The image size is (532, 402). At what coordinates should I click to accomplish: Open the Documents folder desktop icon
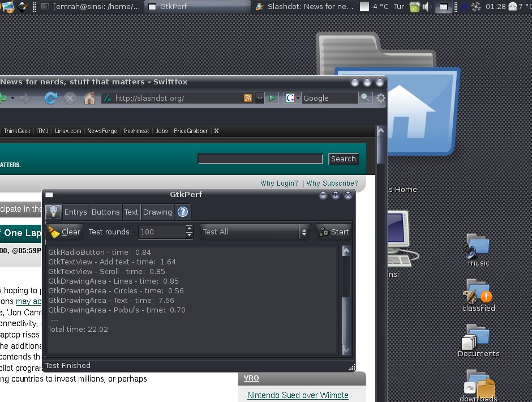[x=478, y=340]
